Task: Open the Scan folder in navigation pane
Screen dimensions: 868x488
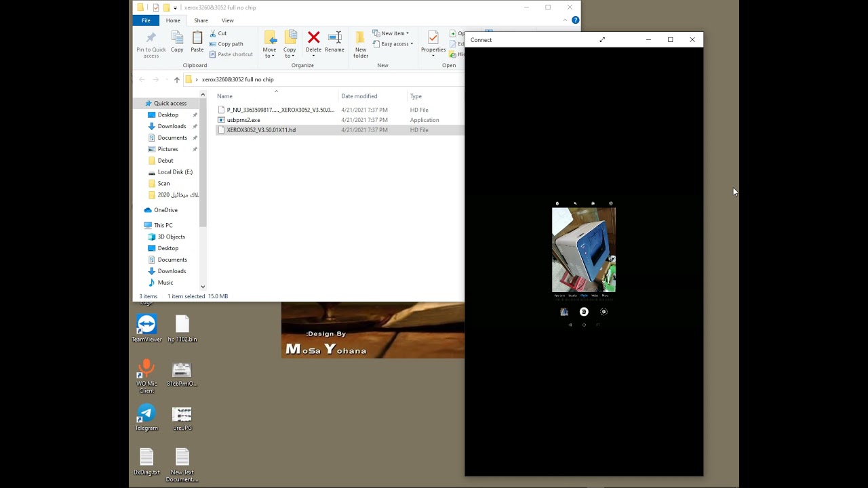Action: coord(163,184)
